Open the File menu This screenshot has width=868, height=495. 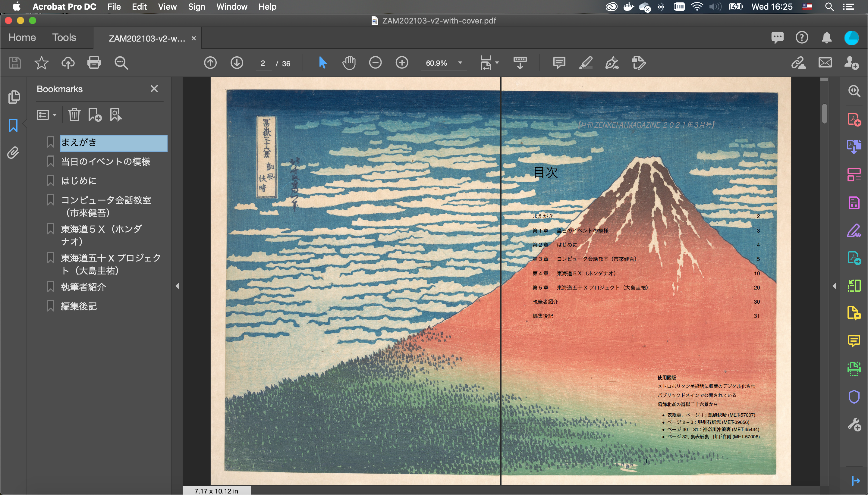click(114, 6)
